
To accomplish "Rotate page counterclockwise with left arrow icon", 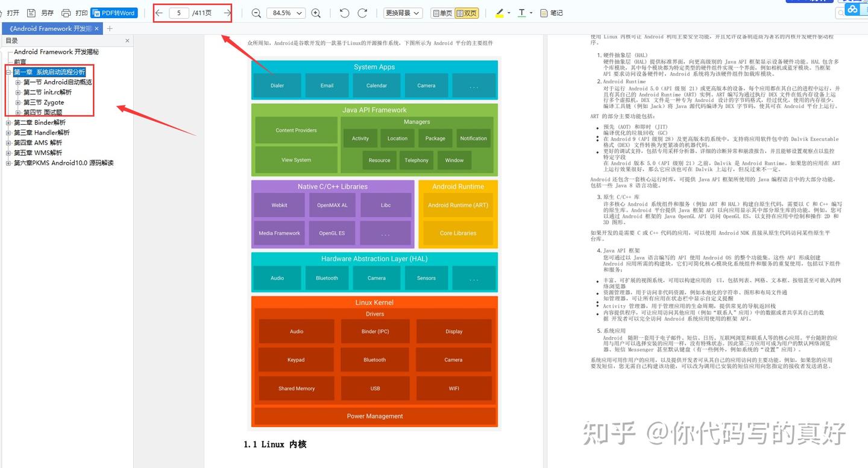I will pos(344,12).
